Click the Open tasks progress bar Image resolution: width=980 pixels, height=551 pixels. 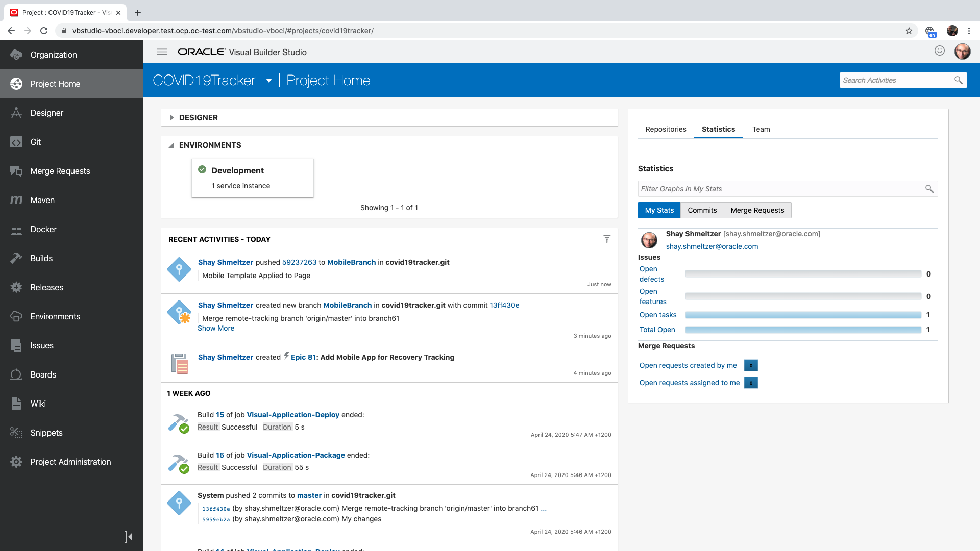pos(804,315)
